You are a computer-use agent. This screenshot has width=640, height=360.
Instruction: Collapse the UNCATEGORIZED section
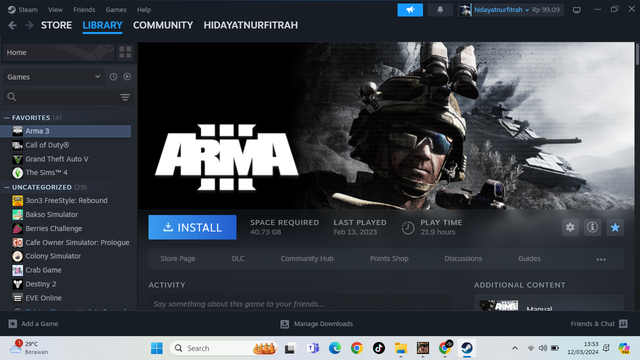[7, 187]
